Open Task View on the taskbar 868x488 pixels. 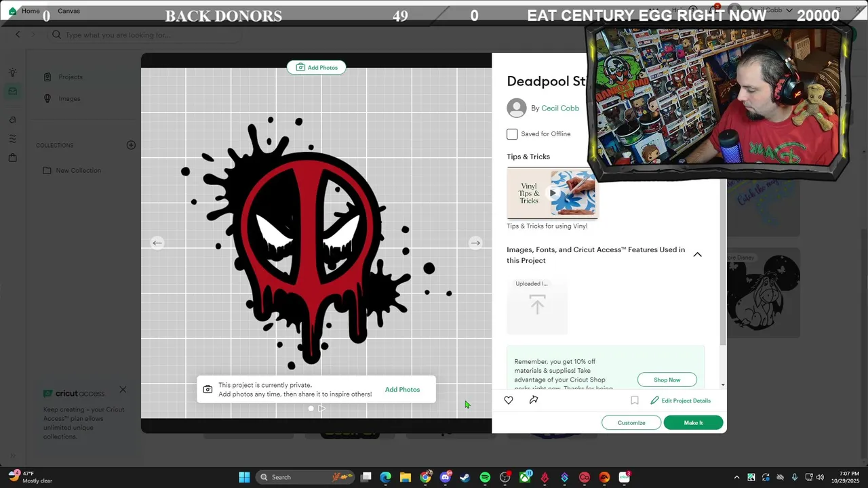pos(366,477)
